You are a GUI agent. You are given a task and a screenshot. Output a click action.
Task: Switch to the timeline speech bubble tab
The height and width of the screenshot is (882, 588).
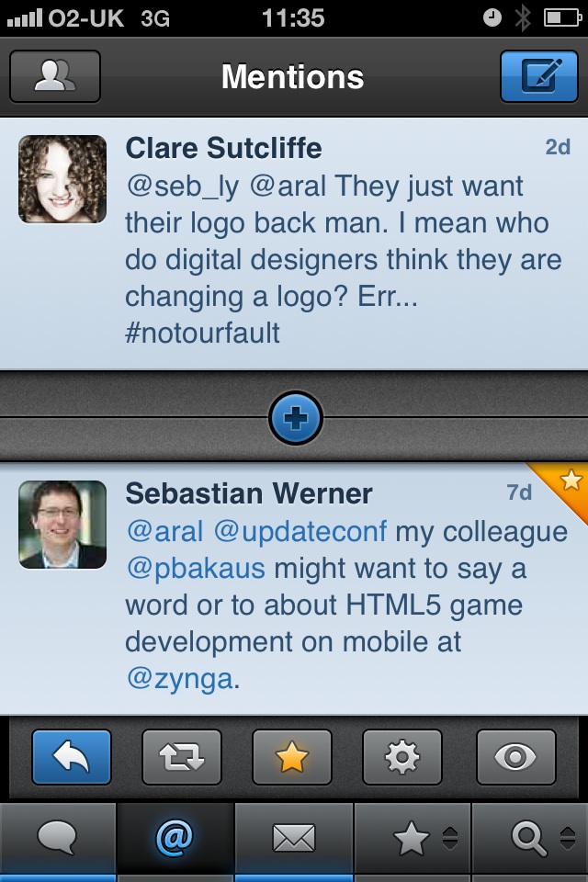point(59,838)
